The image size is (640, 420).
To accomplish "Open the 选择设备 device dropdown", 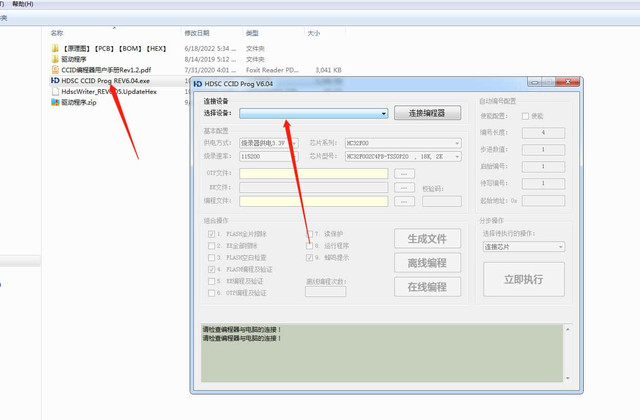I will [x=313, y=113].
